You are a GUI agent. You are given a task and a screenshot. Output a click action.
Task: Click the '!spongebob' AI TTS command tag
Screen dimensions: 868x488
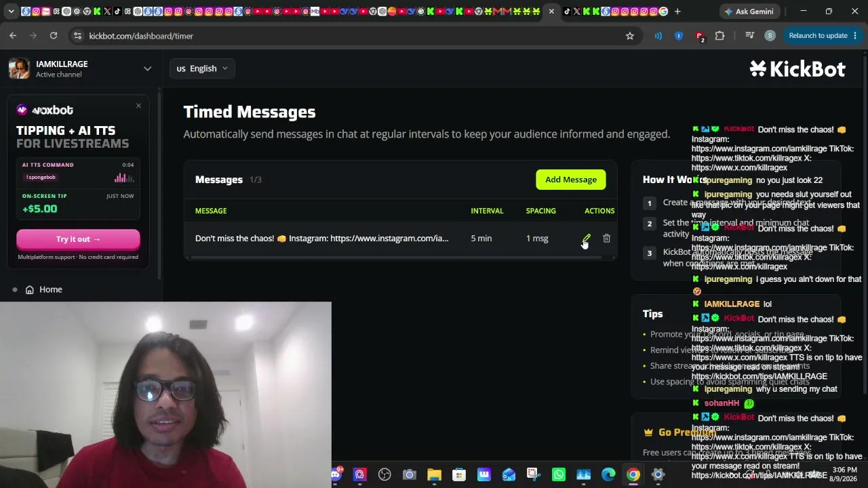41,178
